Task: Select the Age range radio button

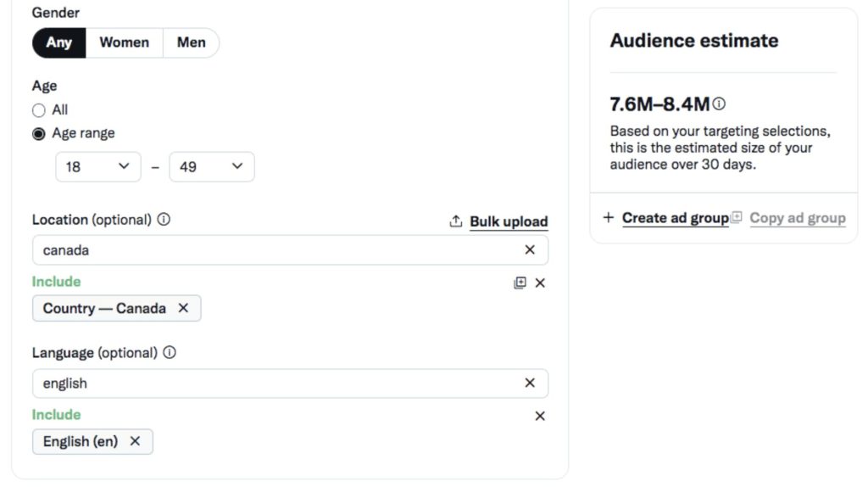Action: (x=39, y=134)
